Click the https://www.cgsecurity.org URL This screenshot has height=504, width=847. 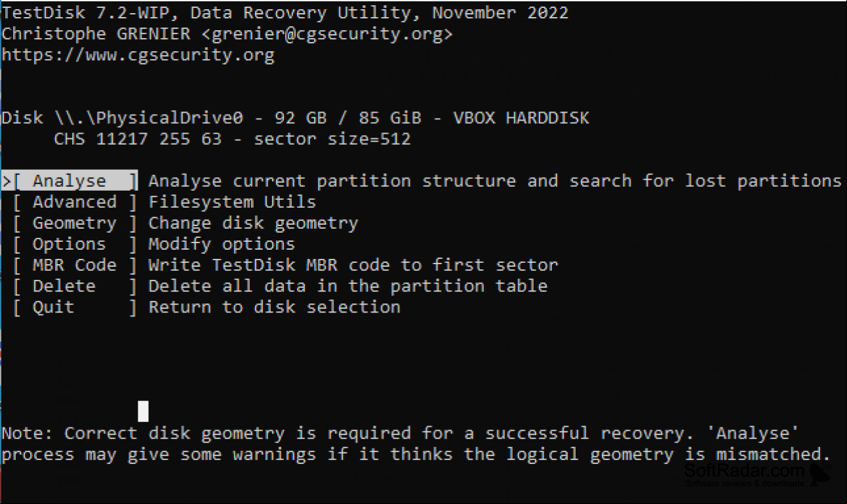[138, 55]
